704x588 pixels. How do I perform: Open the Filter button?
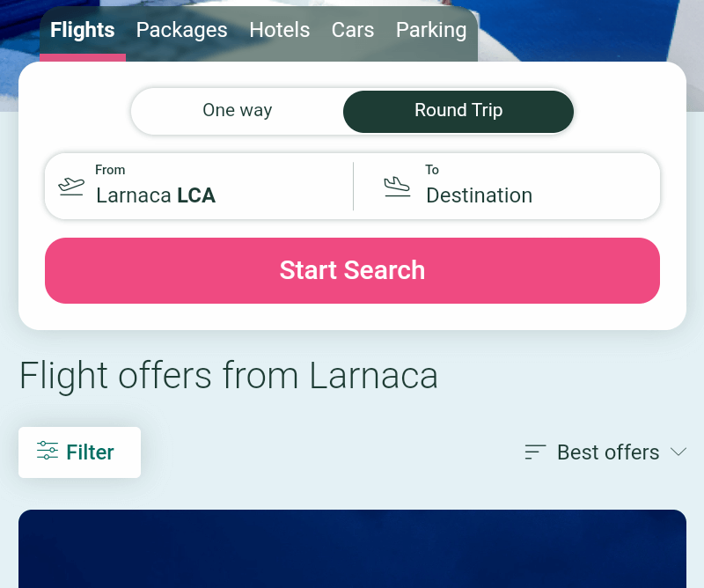79,452
